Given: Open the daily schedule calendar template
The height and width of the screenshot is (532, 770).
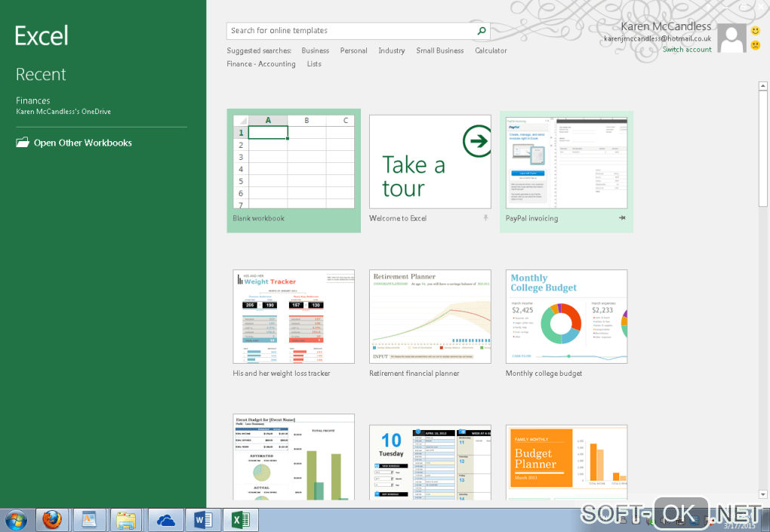Looking at the screenshot, I should tap(430, 463).
